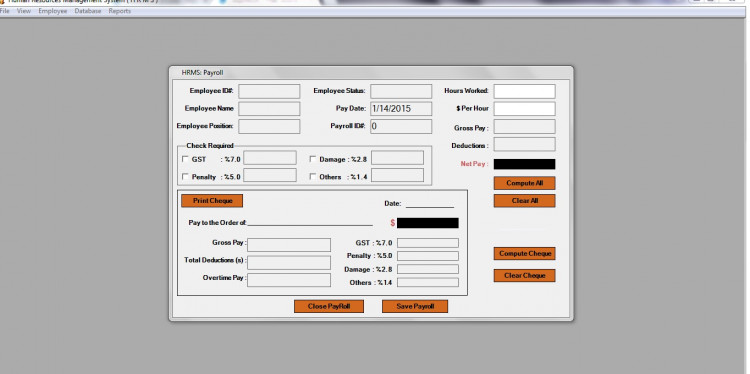Click the Clear All button

coord(525,201)
